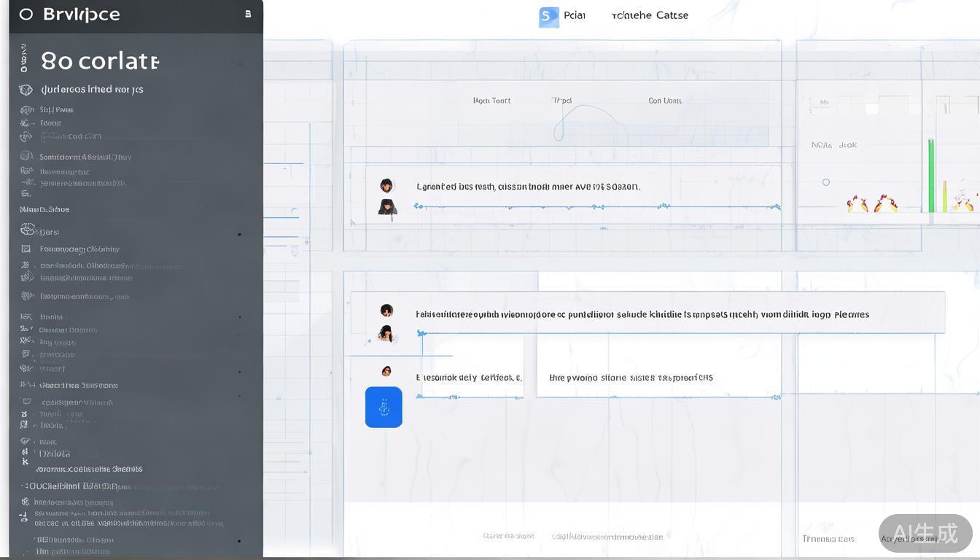
Task: Click the framed square icon of the Fornnopcrejy sidebar item
Action: pos(26,249)
